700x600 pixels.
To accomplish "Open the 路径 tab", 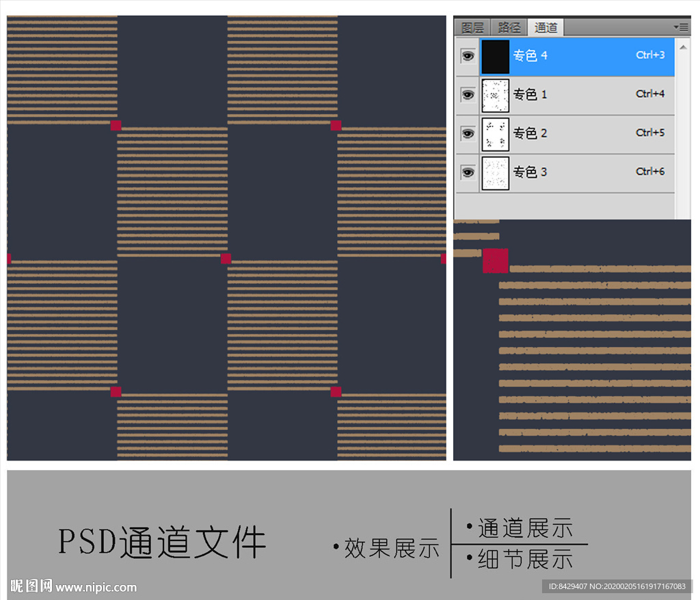I will coord(509,27).
